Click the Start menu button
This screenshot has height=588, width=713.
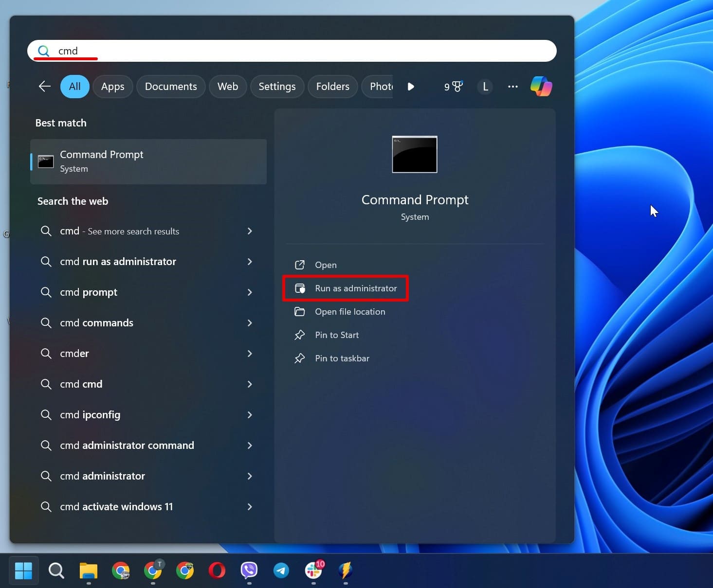(x=23, y=570)
